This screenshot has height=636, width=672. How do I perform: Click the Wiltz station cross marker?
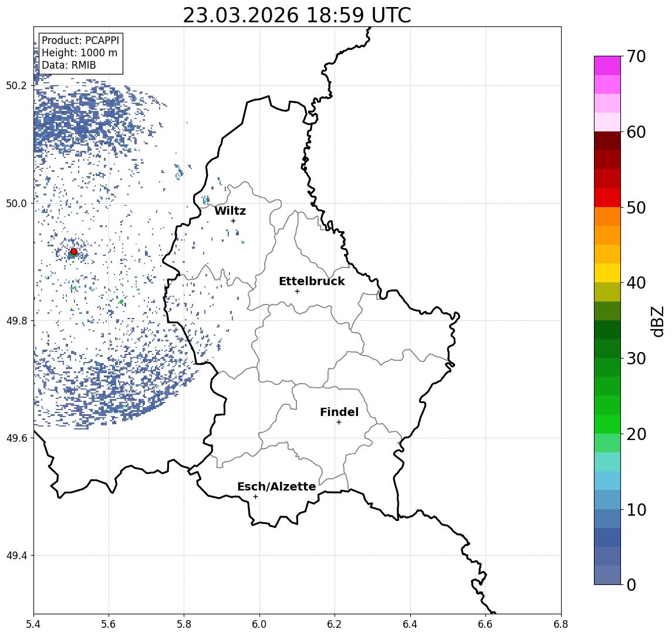point(233,221)
